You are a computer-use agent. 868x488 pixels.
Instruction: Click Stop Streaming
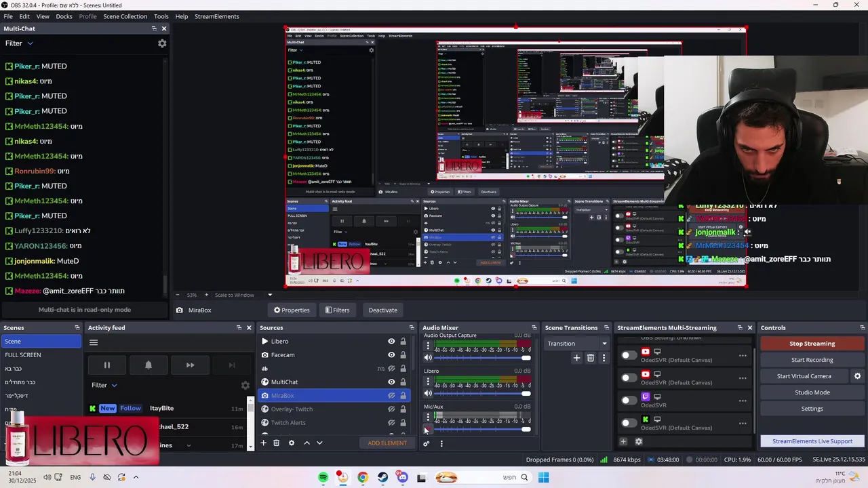click(812, 344)
